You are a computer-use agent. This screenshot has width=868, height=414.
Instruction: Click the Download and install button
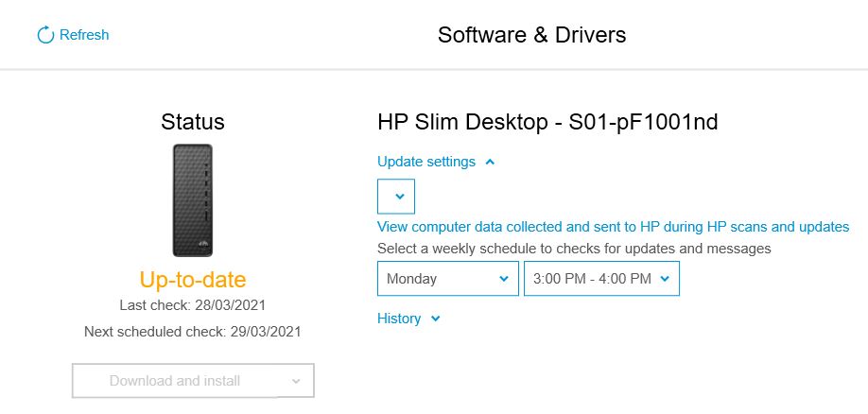174,381
